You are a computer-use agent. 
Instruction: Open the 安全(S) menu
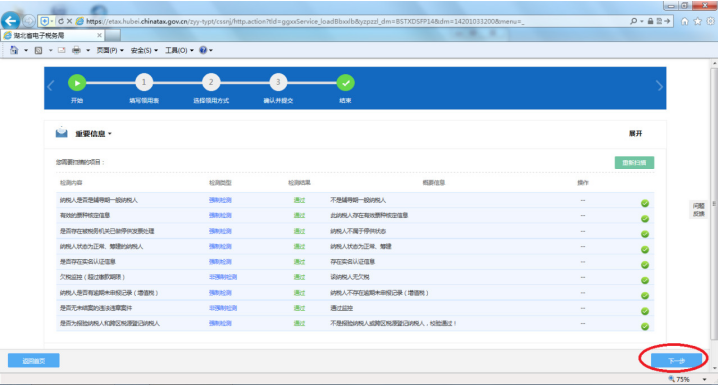[x=144, y=50]
